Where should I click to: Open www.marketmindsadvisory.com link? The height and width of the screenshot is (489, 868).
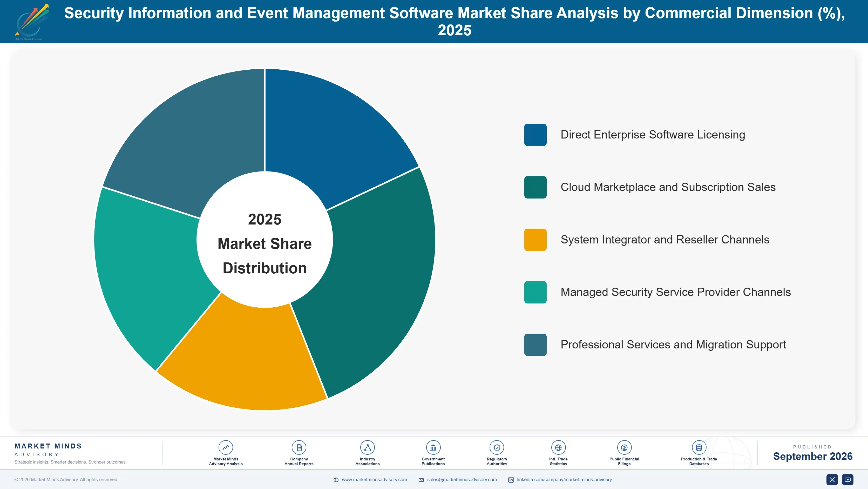[x=374, y=480]
